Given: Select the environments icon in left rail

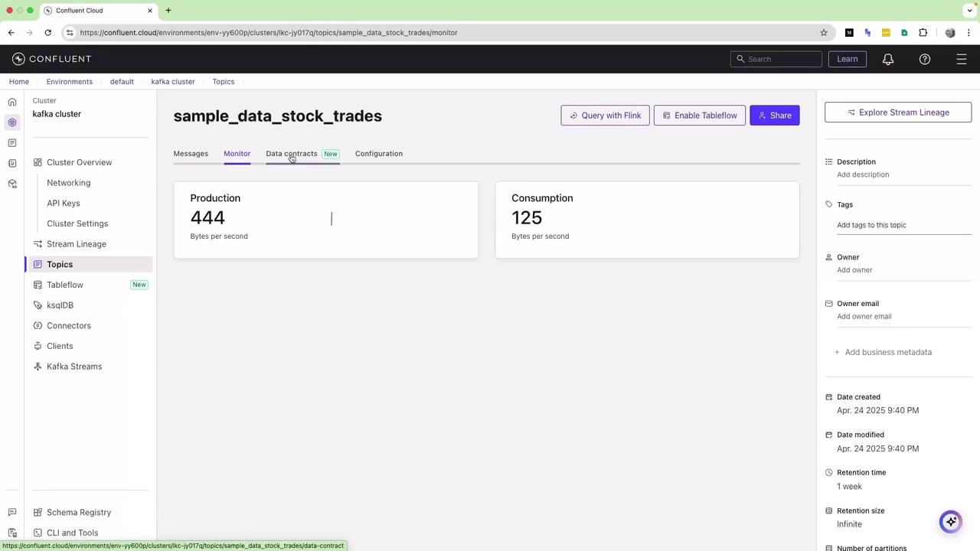Looking at the screenshot, I should point(12,122).
